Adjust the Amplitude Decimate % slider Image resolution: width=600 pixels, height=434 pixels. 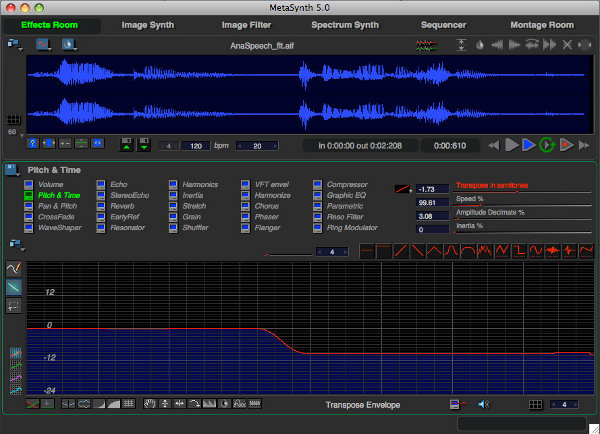(522, 219)
